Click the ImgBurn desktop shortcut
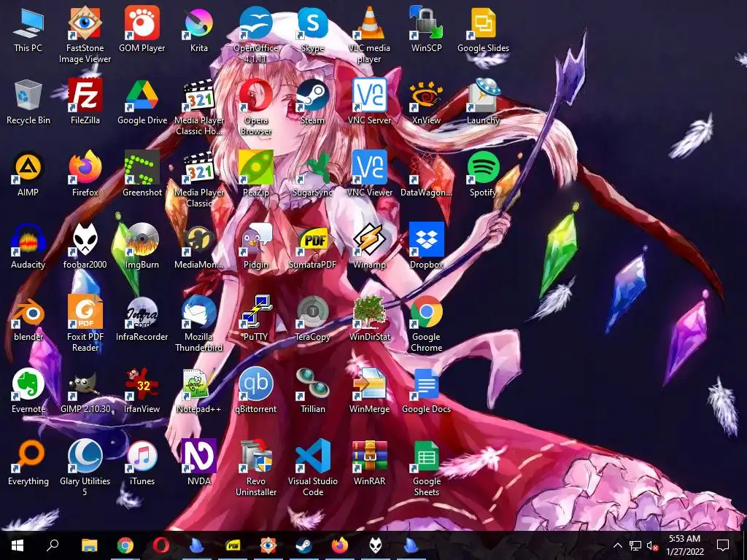Screen dimensions: 747x560 142,246
